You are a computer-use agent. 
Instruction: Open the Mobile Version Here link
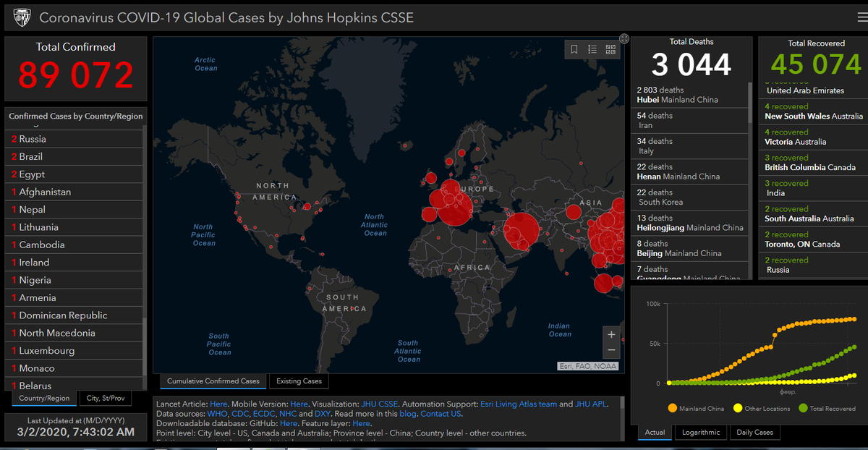click(x=299, y=404)
